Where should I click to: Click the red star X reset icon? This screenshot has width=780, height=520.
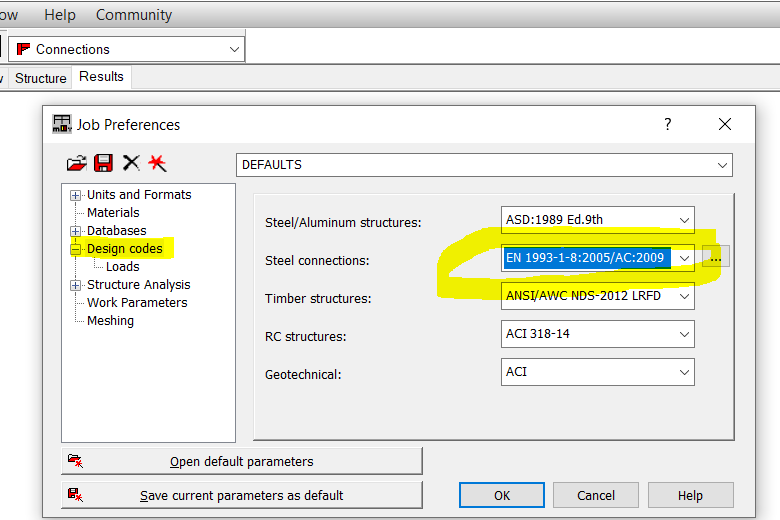(x=157, y=163)
